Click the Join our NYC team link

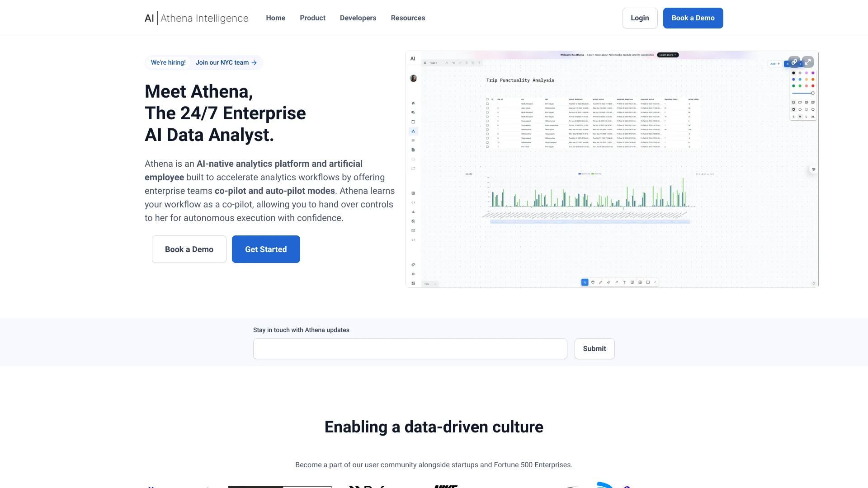tap(226, 62)
